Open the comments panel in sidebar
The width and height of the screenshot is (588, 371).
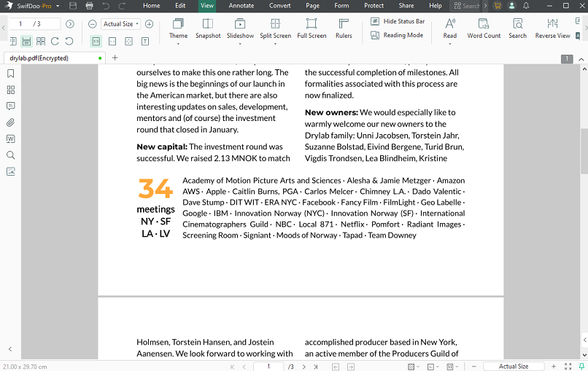[x=10, y=106]
